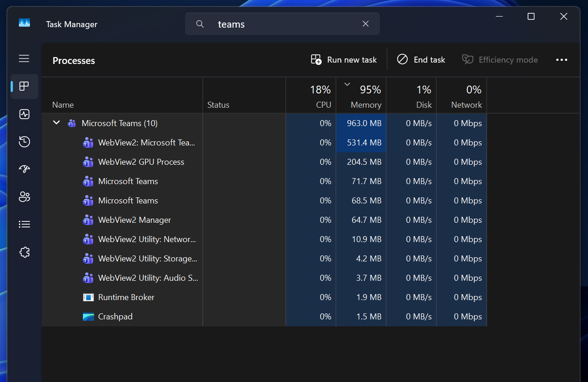Image resolution: width=588 pixels, height=382 pixels.
Task: Maximize the Task Manager window
Action: [x=531, y=17]
